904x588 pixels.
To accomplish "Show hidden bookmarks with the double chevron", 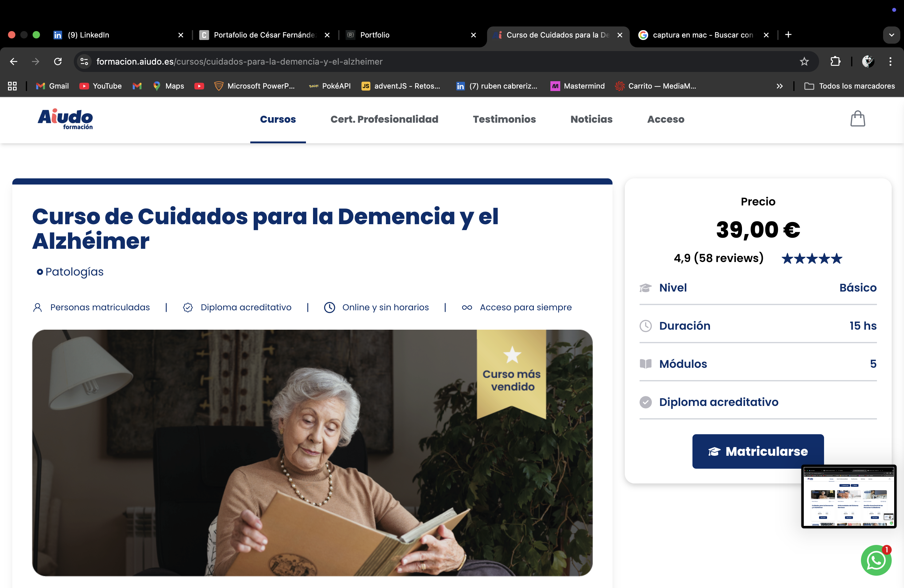I will point(779,86).
